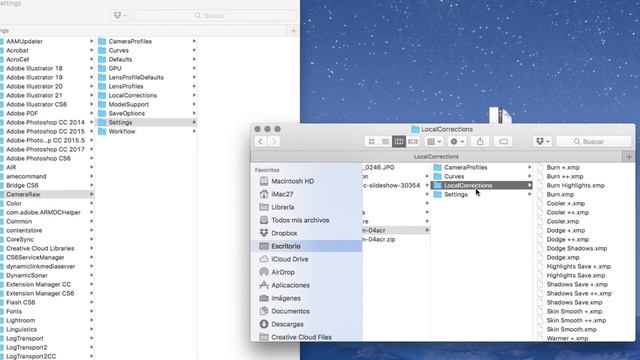Select the .zip file ending in 04acr.zip
Viewport: 640px width, 360px height.
[378, 239]
